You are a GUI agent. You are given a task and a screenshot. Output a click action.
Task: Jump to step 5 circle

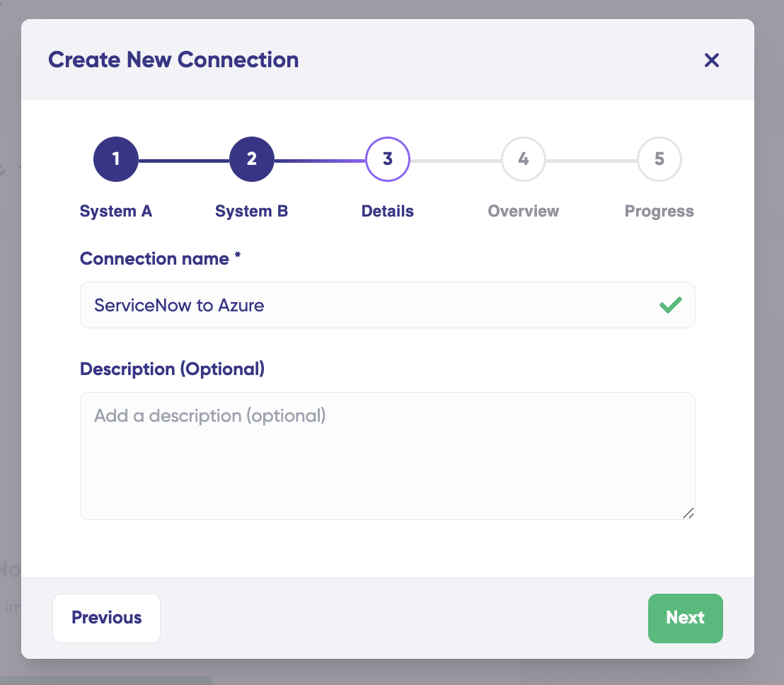pos(659,159)
